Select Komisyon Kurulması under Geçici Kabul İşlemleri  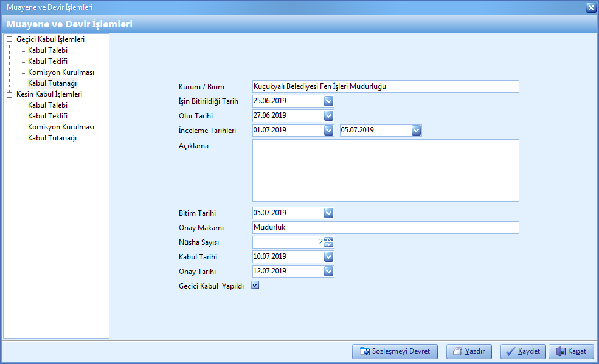click(x=61, y=72)
